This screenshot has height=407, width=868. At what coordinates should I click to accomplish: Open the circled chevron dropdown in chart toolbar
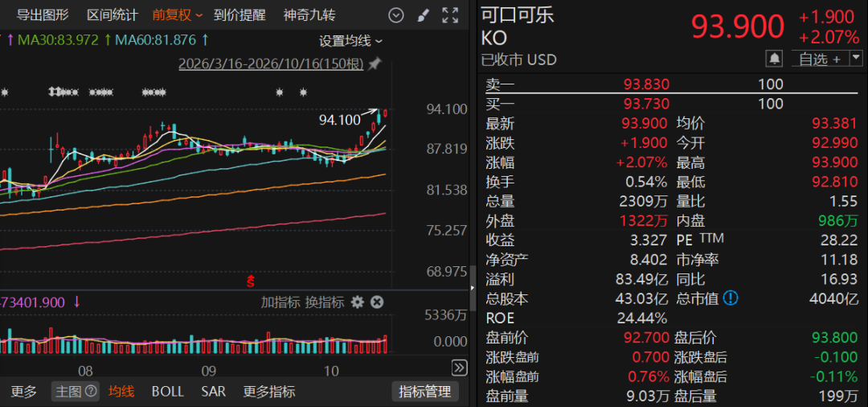395,15
